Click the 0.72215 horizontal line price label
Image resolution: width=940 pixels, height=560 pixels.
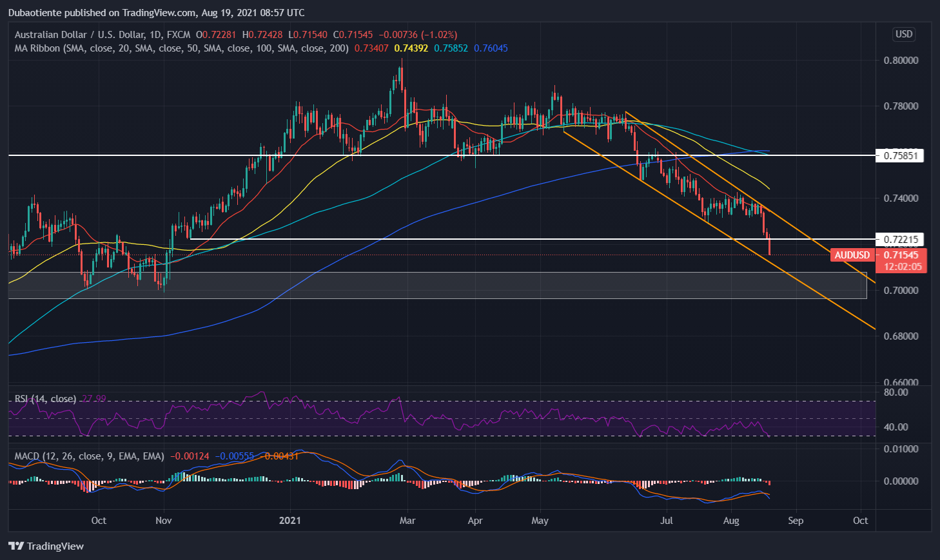click(x=900, y=240)
